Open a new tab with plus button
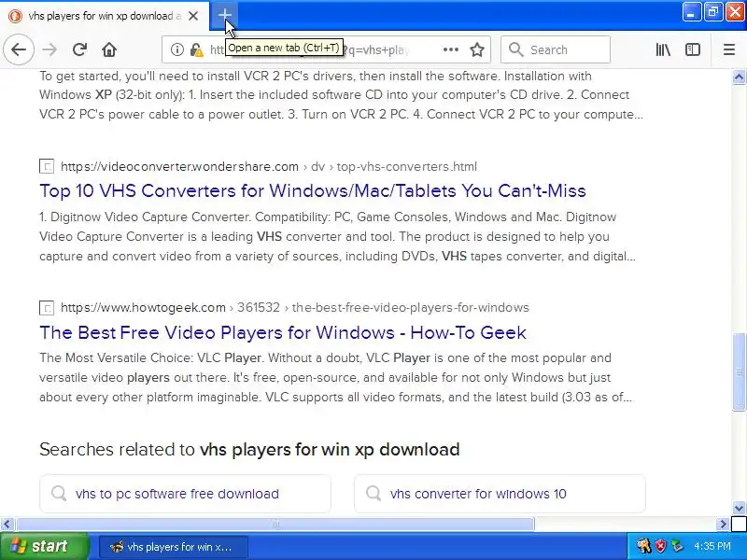747x560 pixels. pyautogui.click(x=224, y=15)
